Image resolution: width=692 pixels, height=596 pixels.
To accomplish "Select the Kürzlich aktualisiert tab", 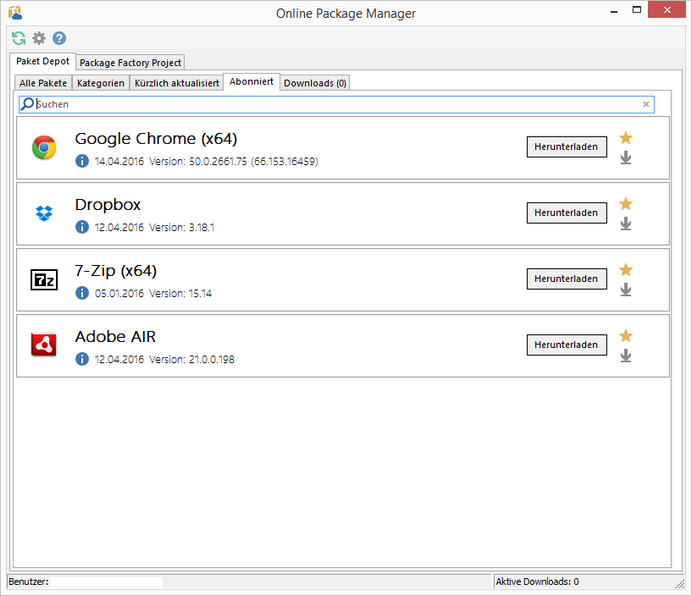I will click(x=177, y=83).
